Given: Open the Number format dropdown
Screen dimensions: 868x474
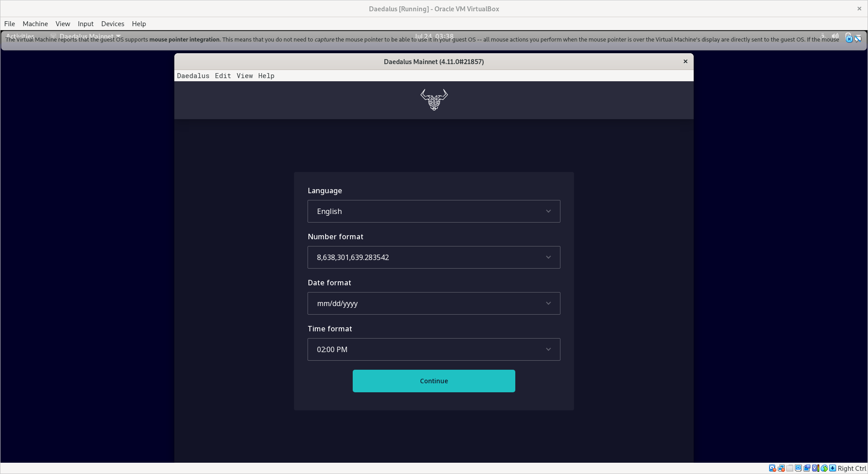Looking at the screenshot, I should (x=434, y=257).
